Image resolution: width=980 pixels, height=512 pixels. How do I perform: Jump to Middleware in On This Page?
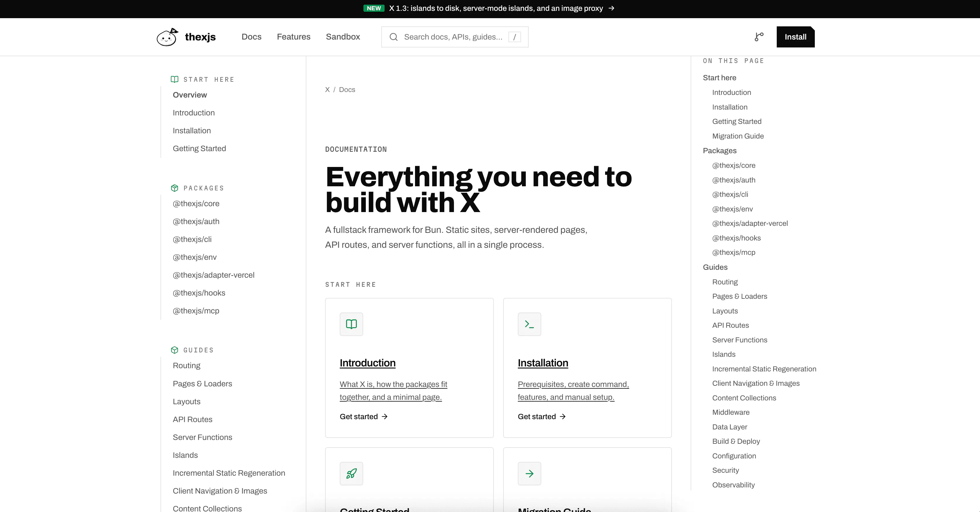(731, 412)
